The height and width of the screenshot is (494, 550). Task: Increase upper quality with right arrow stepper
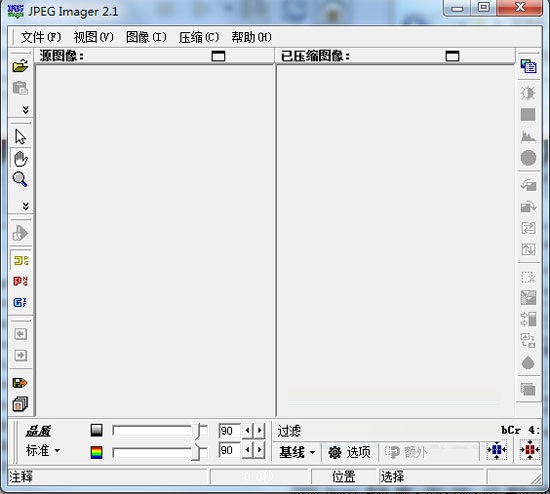pyautogui.click(x=260, y=430)
